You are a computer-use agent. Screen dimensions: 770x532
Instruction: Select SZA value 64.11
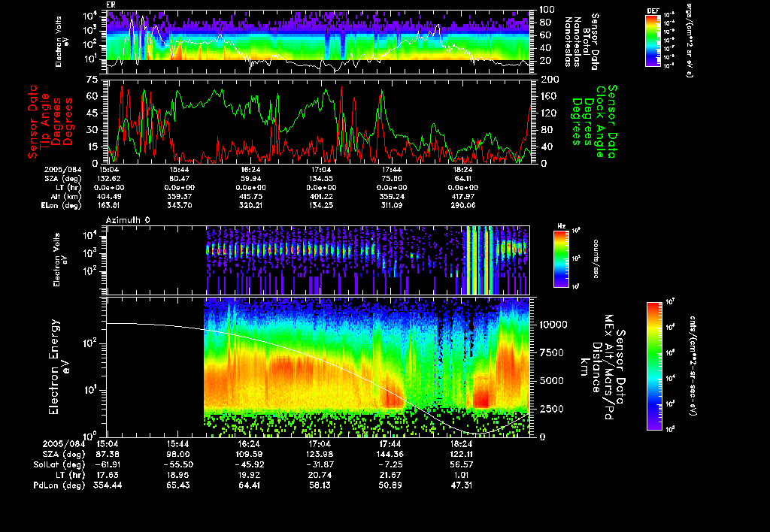tap(463, 179)
